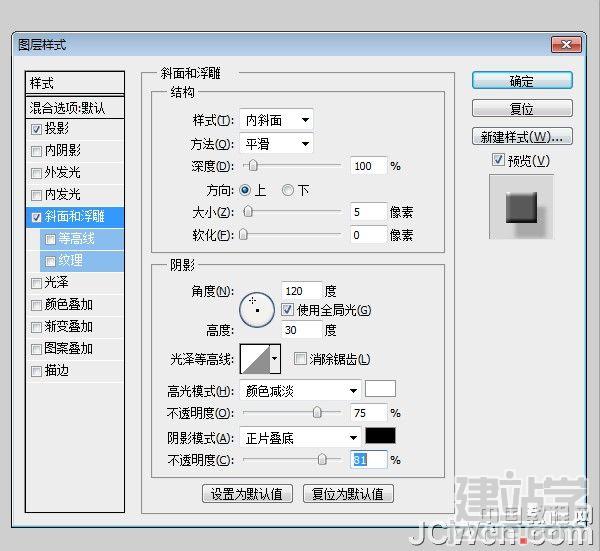The image size is (600, 551).
Task: Click 复位为默认值 button
Action: (348, 494)
